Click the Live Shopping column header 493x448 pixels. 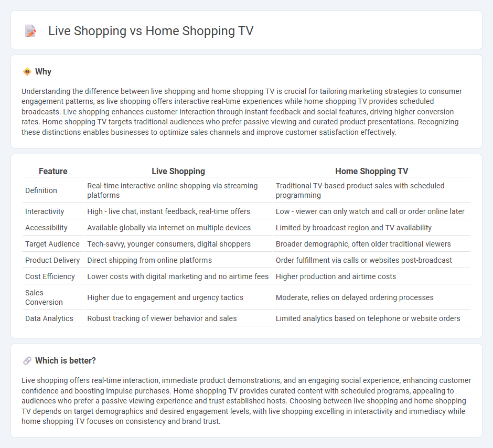[178, 172]
